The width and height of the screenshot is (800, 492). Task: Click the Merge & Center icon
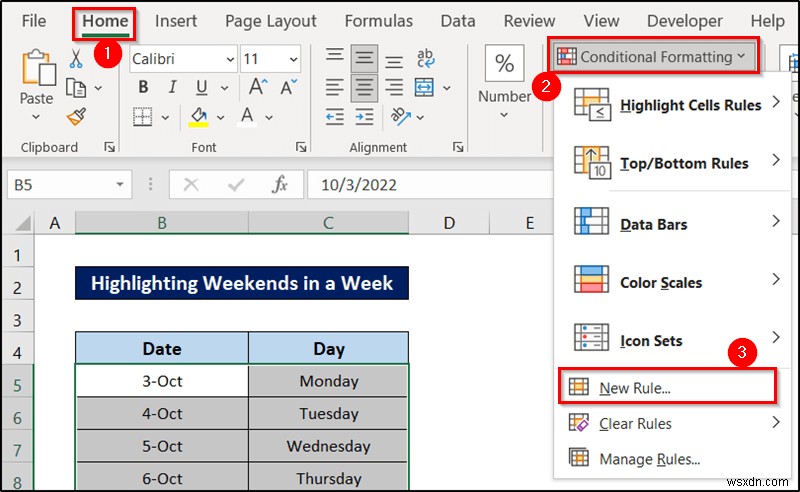424,87
